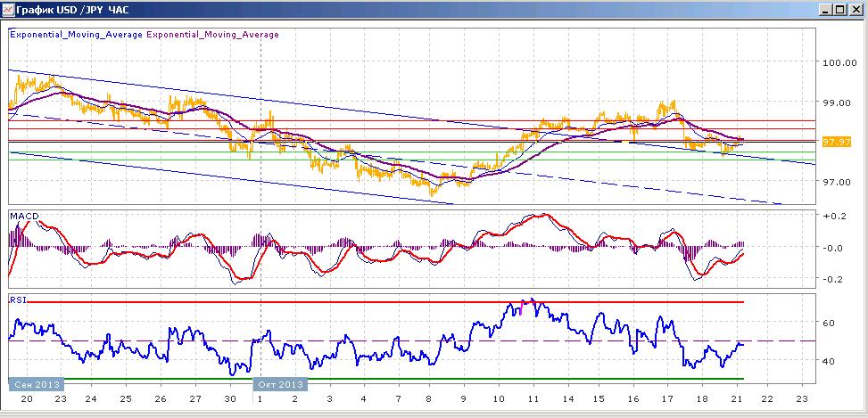Click the Сен 2013 month marker

tap(36, 384)
